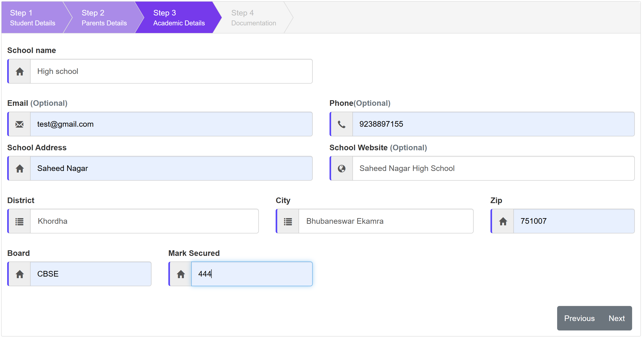Select Step 3 Academic Details tab

(179, 18)
